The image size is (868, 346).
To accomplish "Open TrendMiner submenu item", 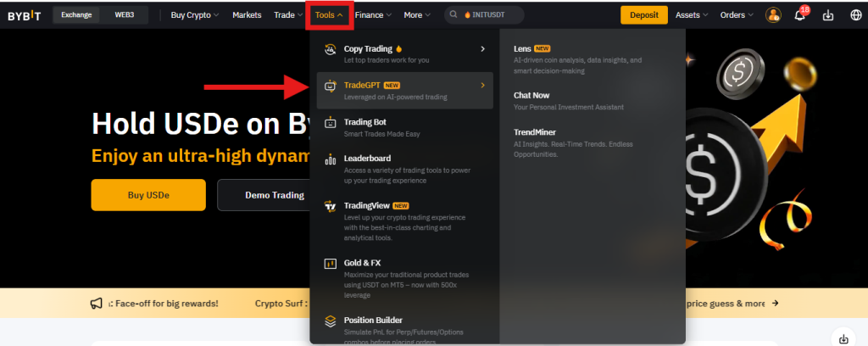I will tap(576, 143).
